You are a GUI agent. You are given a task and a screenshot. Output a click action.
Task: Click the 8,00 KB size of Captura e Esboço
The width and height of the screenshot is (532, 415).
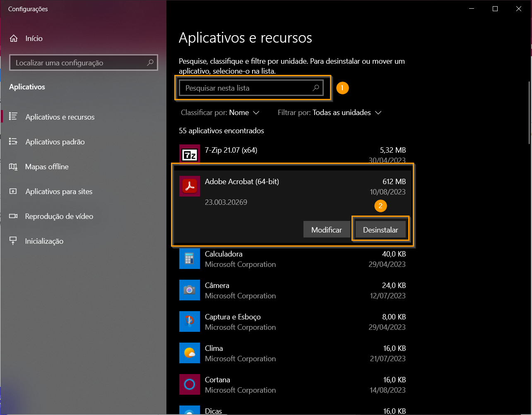tap(394, 317)
